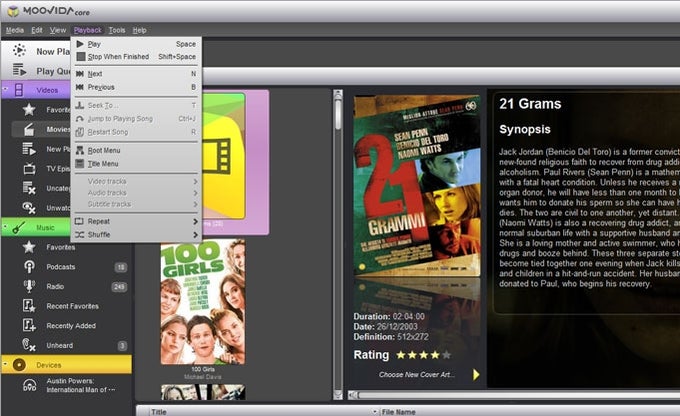680x416 pixels.
Task: Click Choose New Cover Art link
Action: [x=417, y=374]
